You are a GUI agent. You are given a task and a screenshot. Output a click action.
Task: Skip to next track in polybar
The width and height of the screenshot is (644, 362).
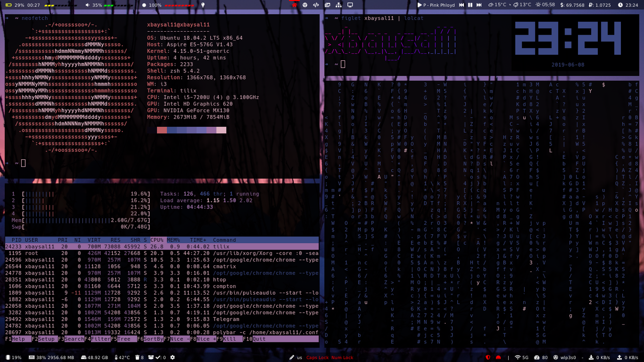[x=479, y=5]
